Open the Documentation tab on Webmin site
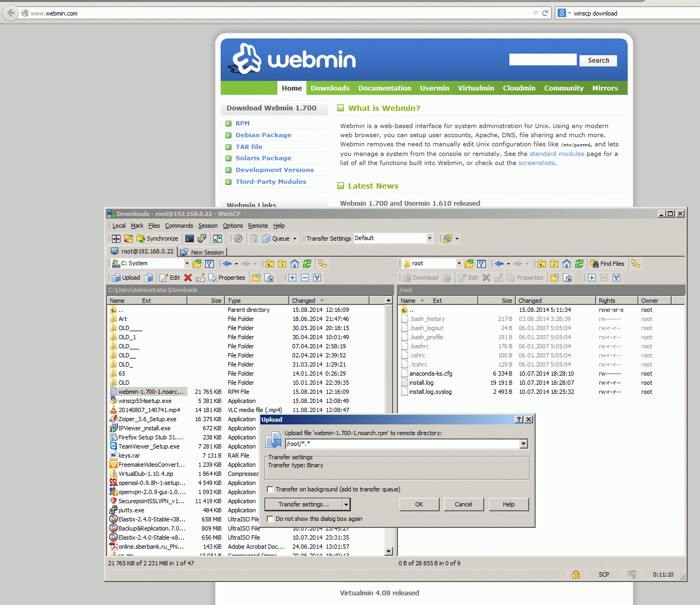Image resolution: width=700 pixels, height=605 pixels. click(385, 88)
